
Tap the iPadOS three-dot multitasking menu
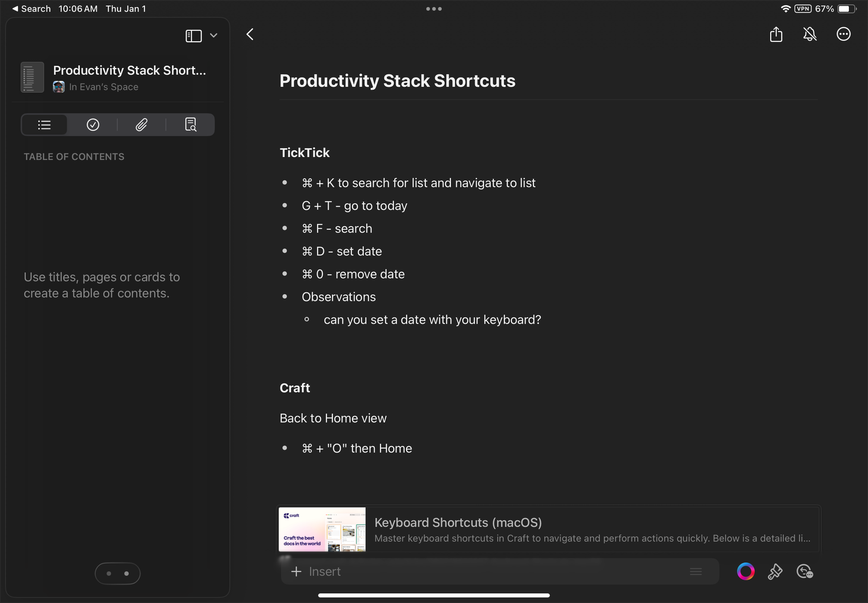(434, 9)
